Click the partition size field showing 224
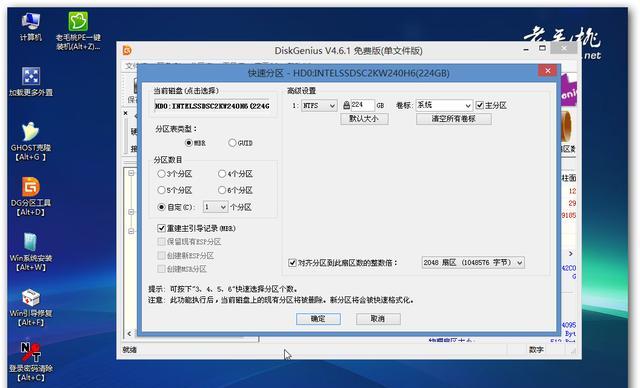 (362, 105)
